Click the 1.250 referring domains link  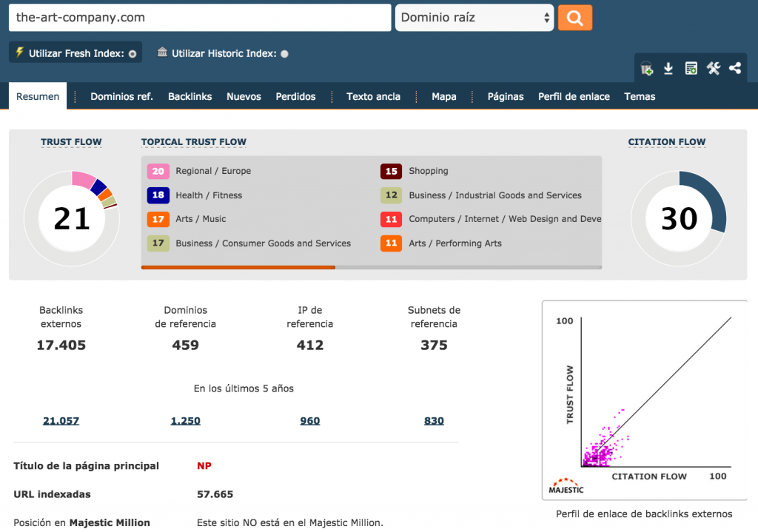[x=185, y=421]
